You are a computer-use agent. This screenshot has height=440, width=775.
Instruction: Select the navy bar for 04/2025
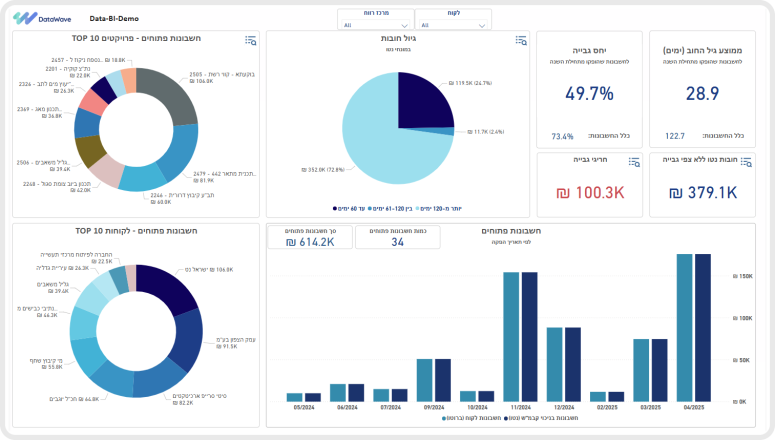tap(703, 328)
